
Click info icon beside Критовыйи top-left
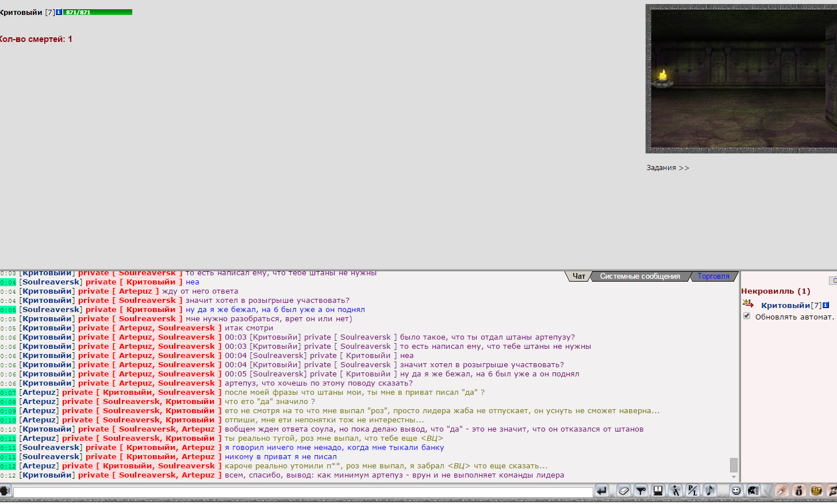pos(59,12)
